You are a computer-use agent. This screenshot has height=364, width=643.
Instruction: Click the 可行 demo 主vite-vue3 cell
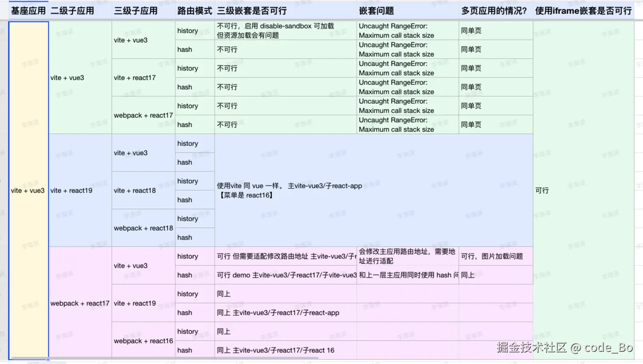286,275
